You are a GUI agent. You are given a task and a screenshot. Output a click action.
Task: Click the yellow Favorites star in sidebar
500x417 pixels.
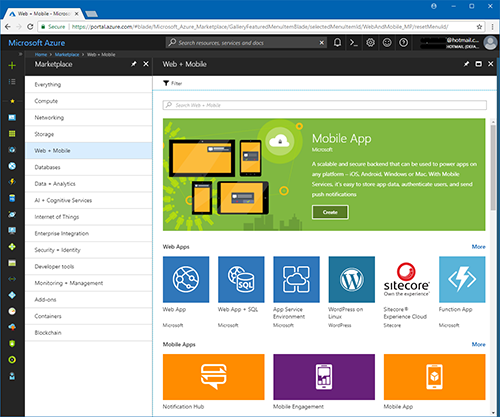click(12, 101)
